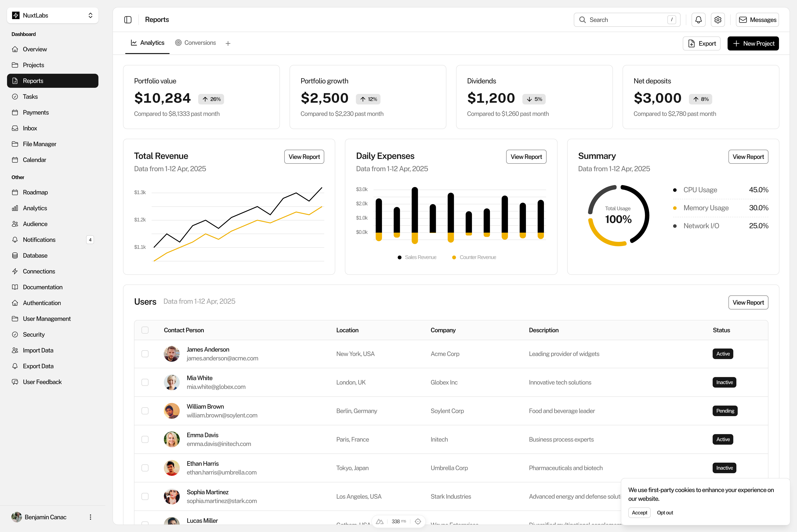This screenshot has height=532, width=797.
Task: Click the Nuxt devtools icon at bottom
Action: (x=380, y=521)
